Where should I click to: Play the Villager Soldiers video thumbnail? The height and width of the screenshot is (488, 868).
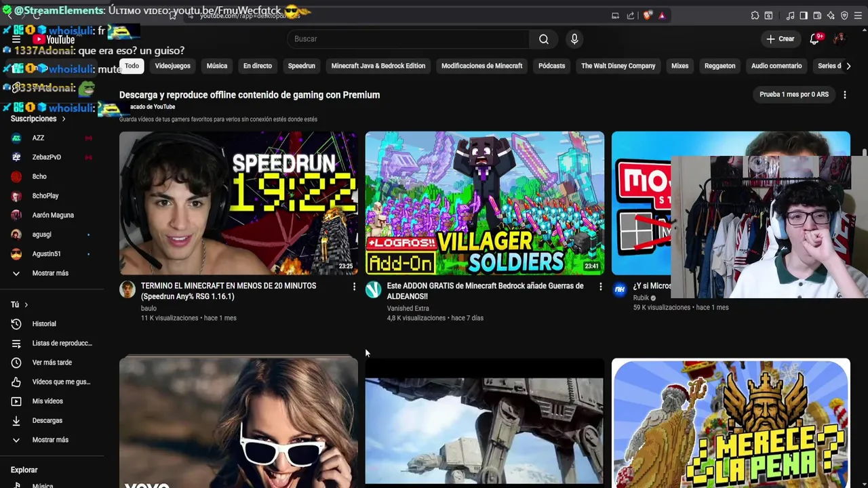click(485, 203)
